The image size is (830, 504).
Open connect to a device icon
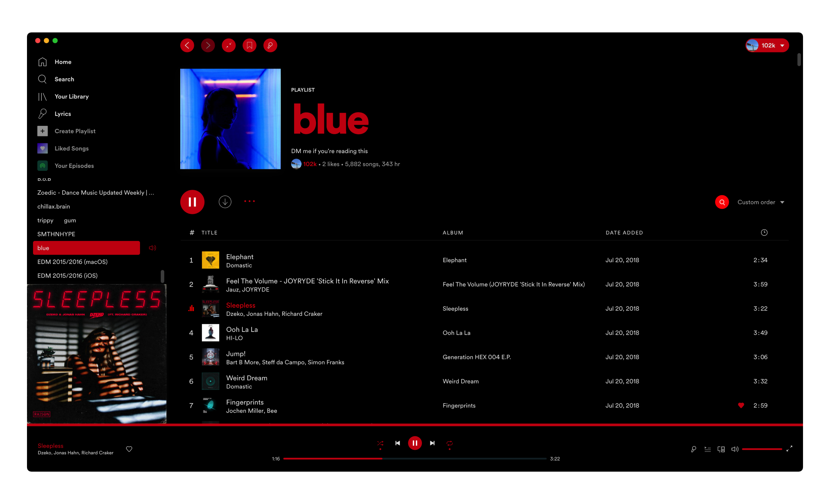pyautogui.click(x=721, y=449)
